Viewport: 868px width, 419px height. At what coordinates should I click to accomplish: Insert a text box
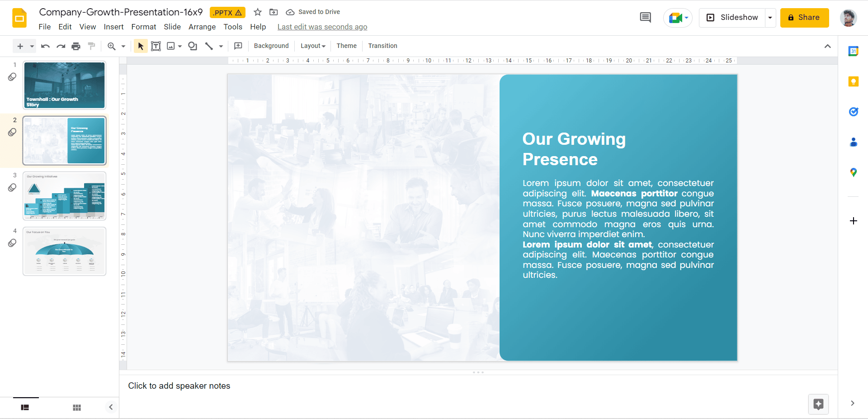(x=156, y=46)
